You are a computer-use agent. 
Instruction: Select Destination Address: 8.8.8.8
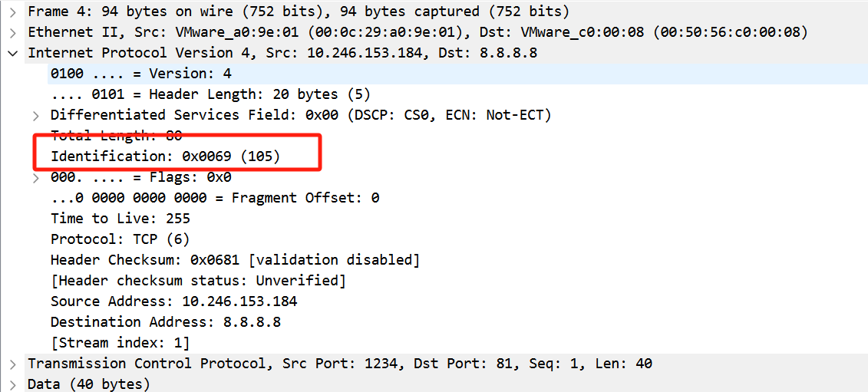[165, 322]
